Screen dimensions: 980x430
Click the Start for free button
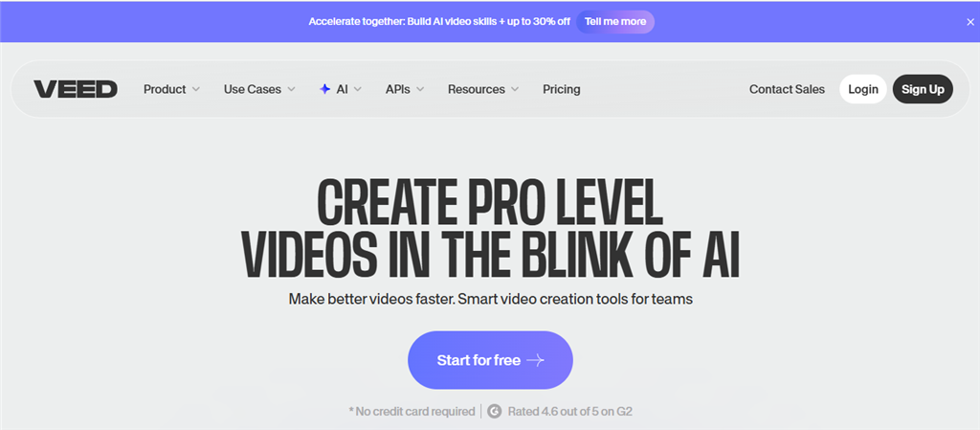[x=490, y=360]
